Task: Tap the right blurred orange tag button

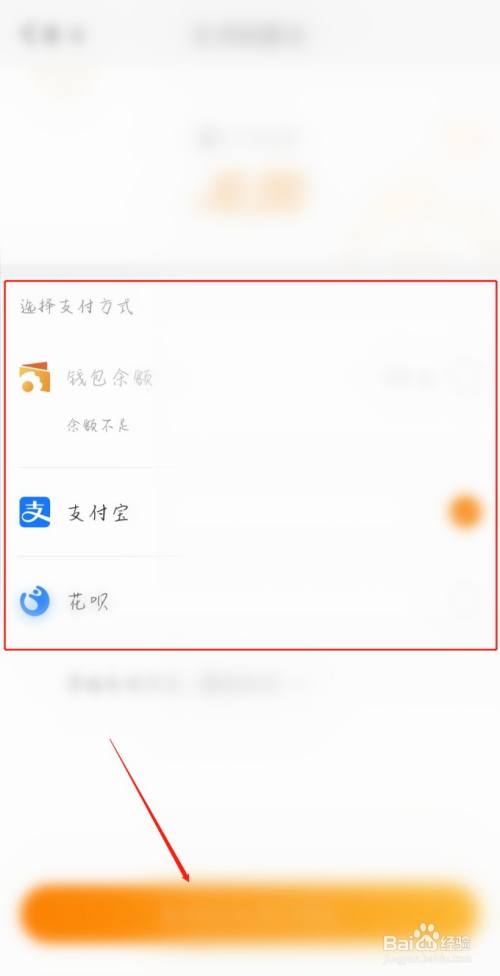Action: click(281, 191)
